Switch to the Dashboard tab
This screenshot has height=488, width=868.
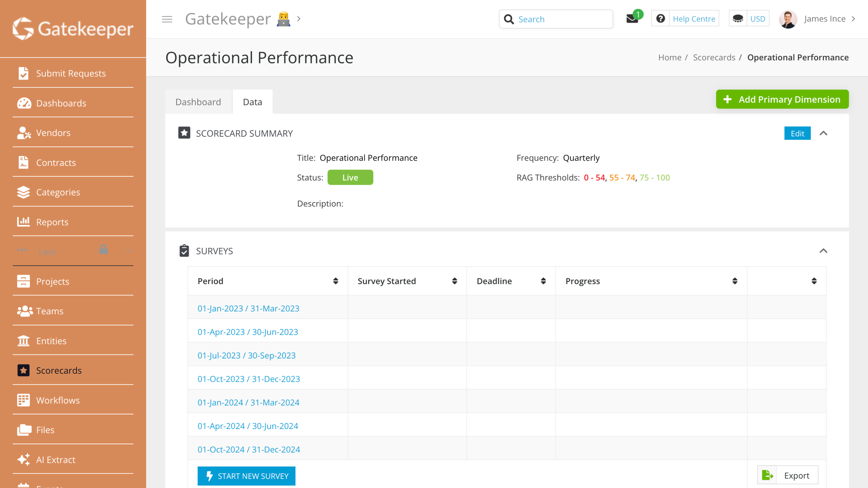(198, 102)
